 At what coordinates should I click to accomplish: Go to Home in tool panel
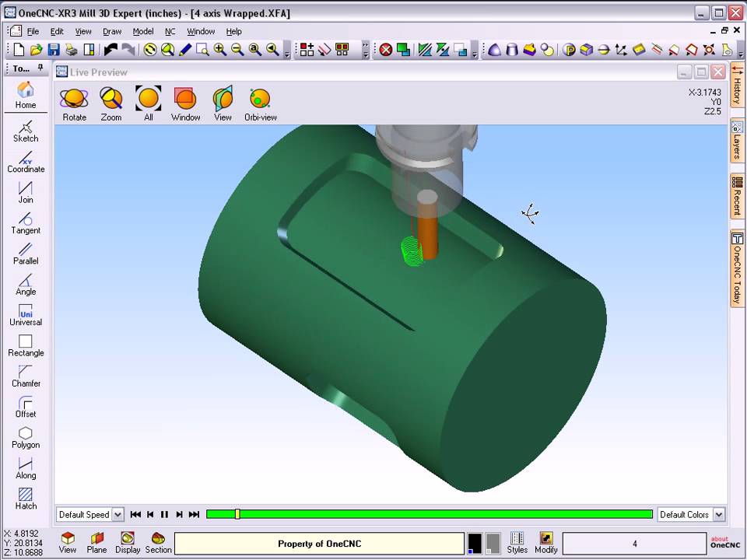click(x=25, y=95)
